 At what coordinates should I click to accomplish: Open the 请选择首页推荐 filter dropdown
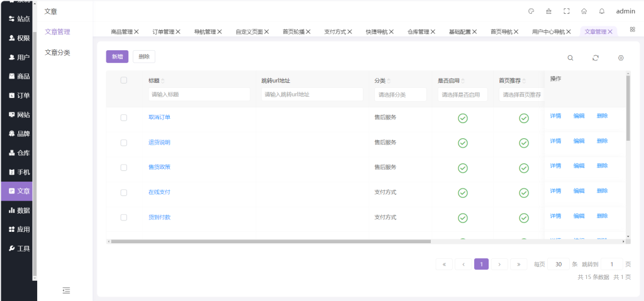[x=521, y=94]
